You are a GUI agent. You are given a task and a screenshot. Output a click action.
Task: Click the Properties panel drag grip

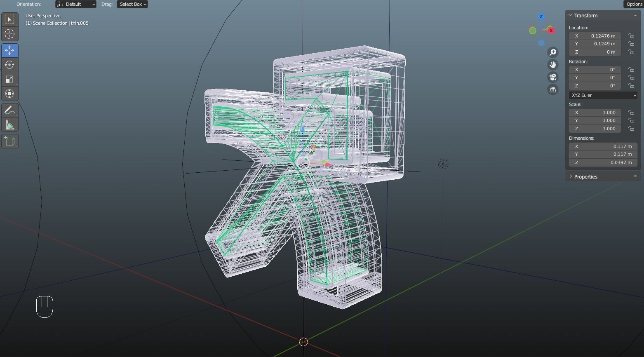point(636,176)
